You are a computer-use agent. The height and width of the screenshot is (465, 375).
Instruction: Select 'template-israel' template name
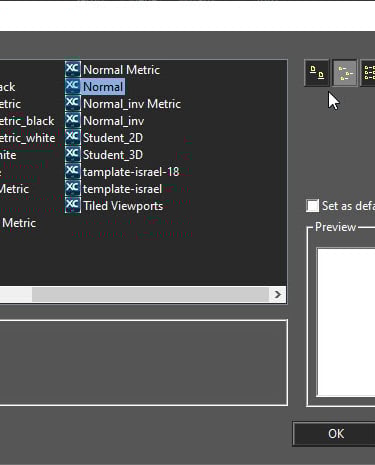[122, 189]
